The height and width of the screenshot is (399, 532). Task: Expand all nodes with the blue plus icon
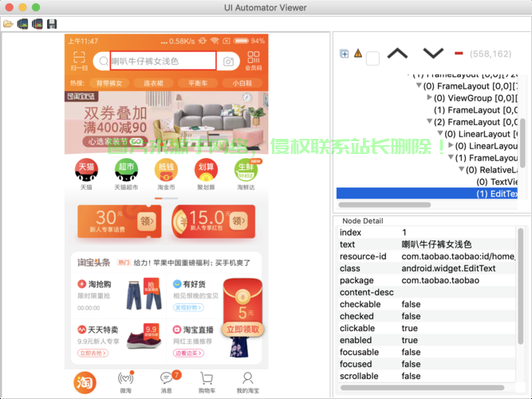coord(344,53)
